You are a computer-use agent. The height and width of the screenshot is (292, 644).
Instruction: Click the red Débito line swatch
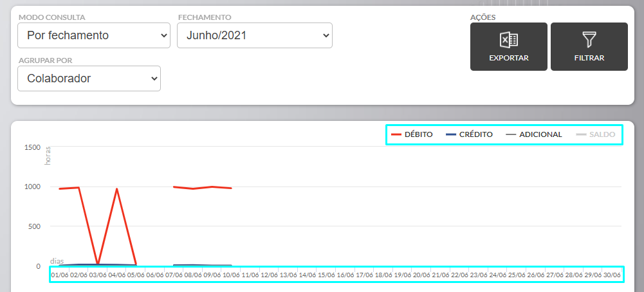[396, 134]
